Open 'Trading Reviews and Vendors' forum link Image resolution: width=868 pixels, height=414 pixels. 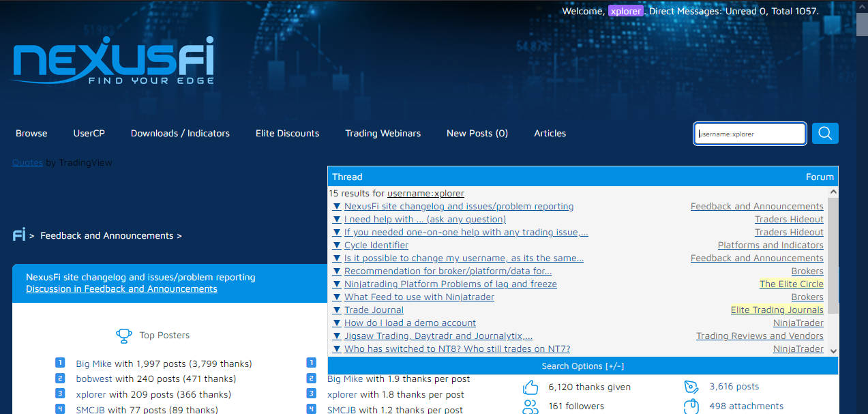click(760, 336)
